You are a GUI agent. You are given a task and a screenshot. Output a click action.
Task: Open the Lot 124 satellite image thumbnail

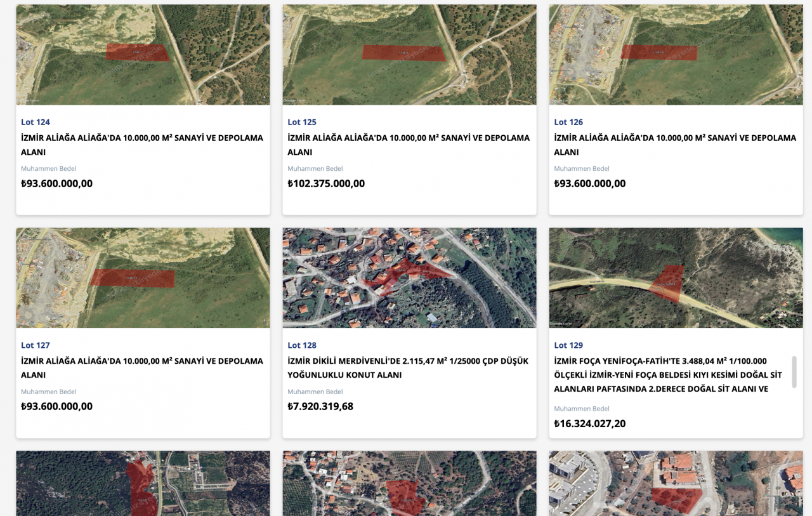pos(143,55)
